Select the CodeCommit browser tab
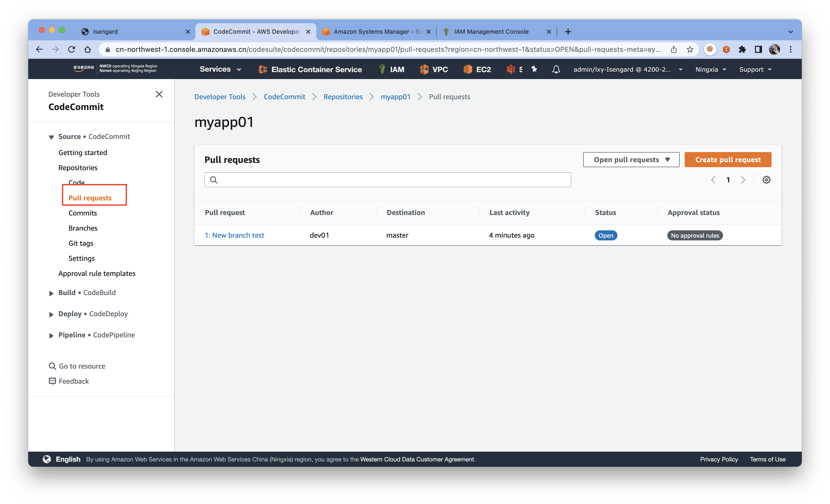This screenshot has height=504, width=830. pos(255,32)
